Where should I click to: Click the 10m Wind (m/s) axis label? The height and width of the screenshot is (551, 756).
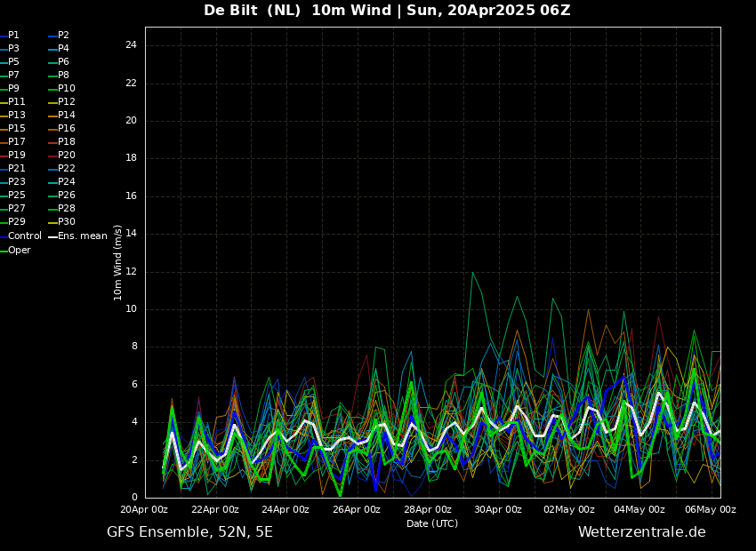pyautogui.click(x=117, y=262)
